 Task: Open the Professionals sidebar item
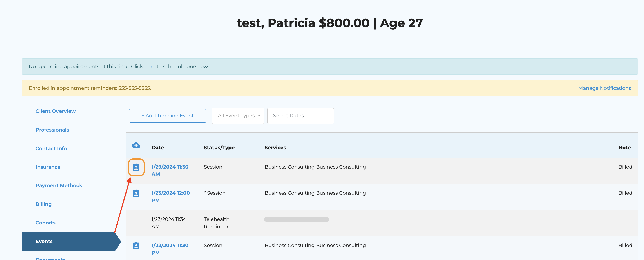pos(52,130)
